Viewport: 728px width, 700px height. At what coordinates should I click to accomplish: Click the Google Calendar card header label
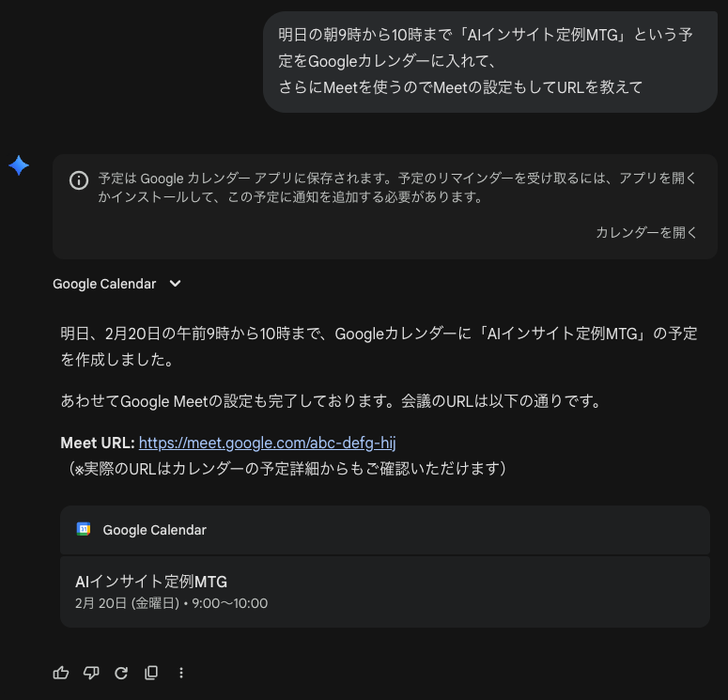(154, 530)
